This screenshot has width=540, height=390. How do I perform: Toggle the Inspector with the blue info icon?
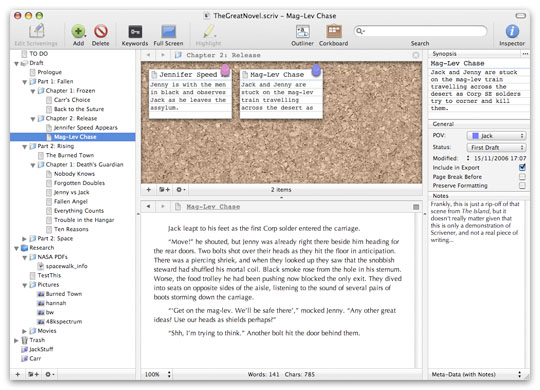click(512, 31)
